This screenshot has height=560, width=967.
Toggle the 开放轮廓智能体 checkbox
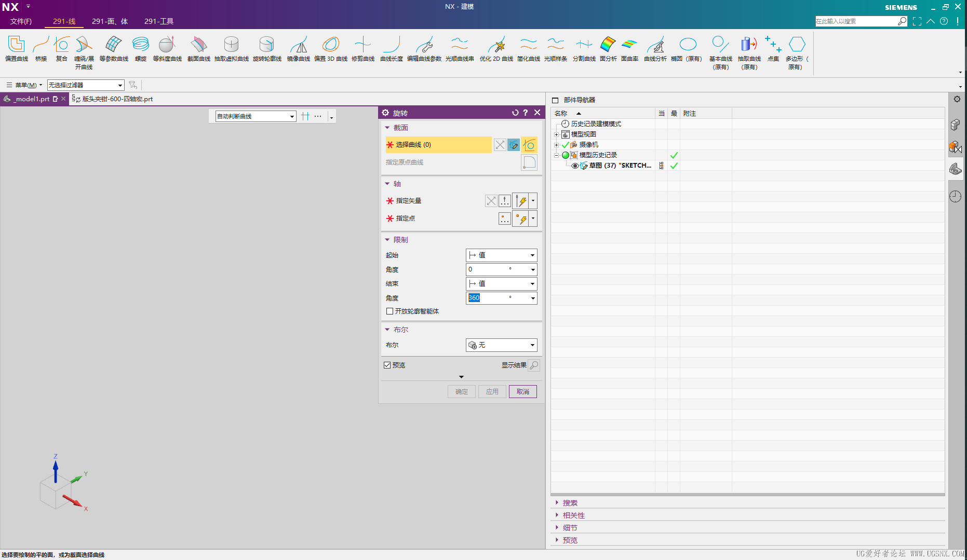tap(390, 311)
